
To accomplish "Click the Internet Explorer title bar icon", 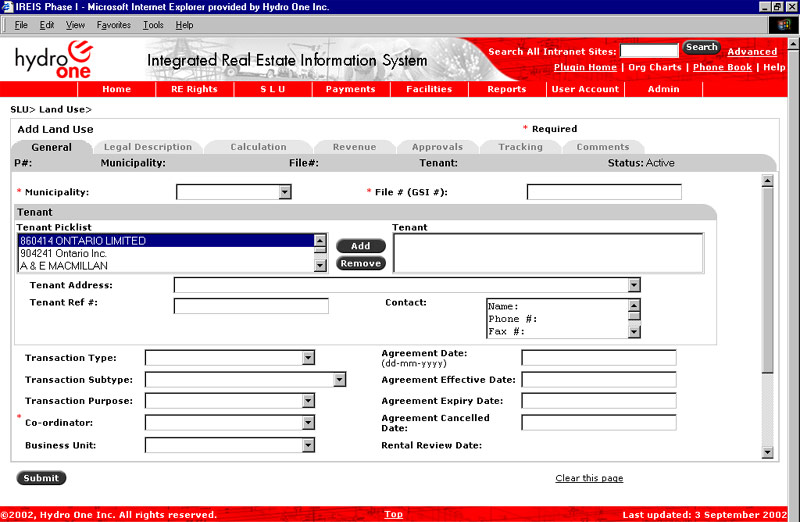I will pyautogui.click(x=7, y=7).
